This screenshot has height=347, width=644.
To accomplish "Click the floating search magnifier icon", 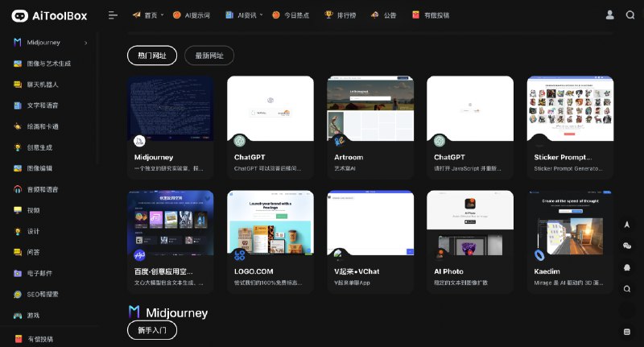I will tap(627, 289).
